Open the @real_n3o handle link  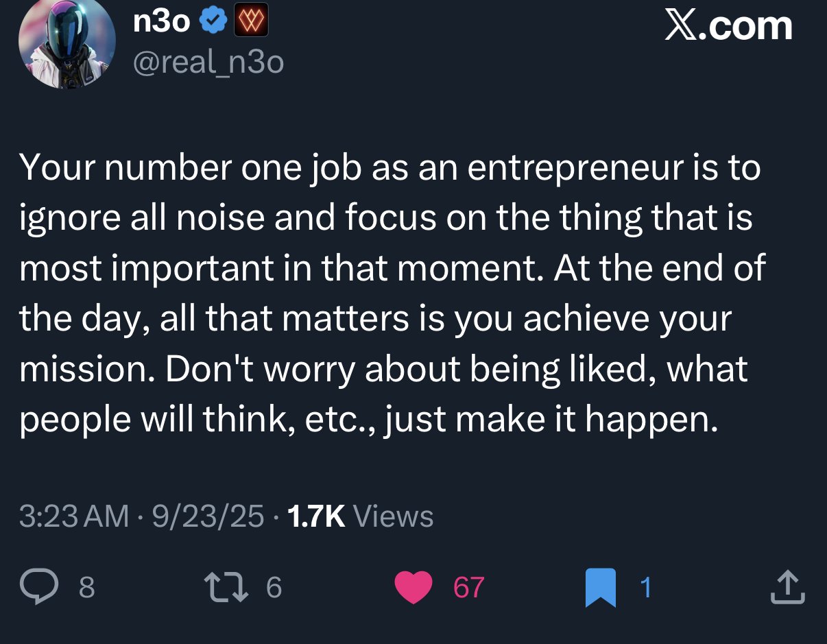(x=208, y=62)
